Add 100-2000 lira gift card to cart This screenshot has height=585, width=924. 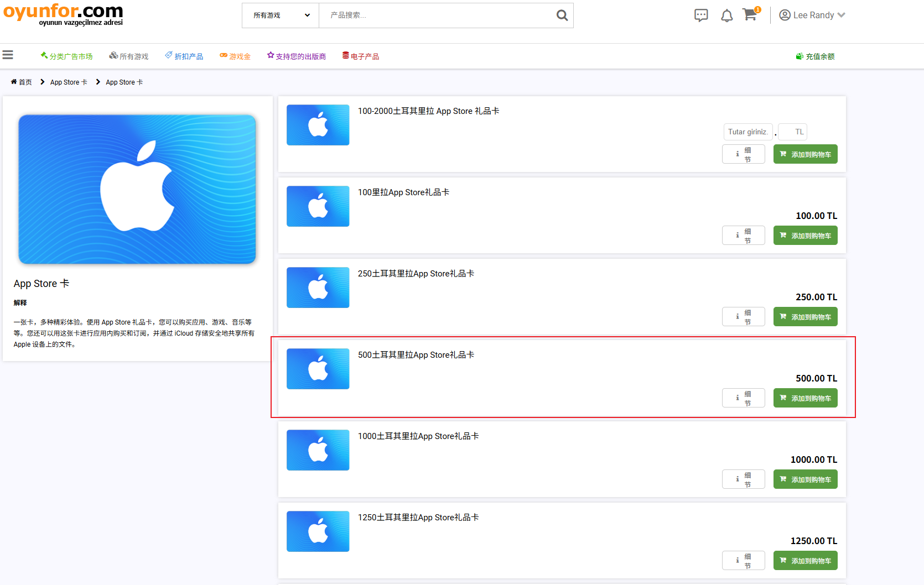point(806,154)
